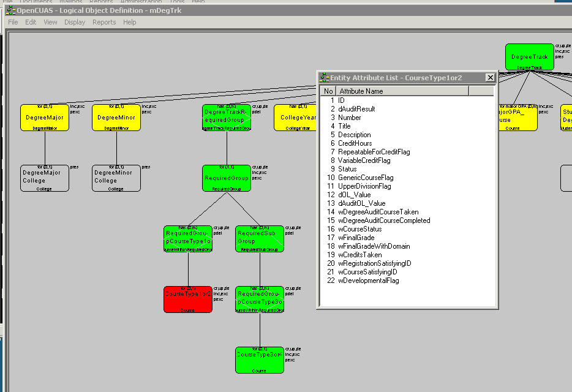Image resolution: width=572 pixels, height=392 pixels.
Task: Select the DegreeMajor yellow entity box
Action: point(45,118)
